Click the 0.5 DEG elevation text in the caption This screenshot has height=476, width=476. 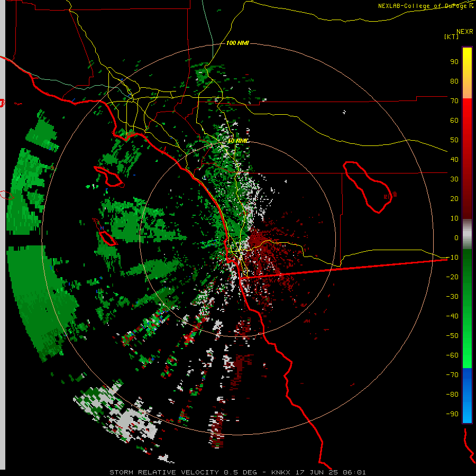pyautogui.click(x=241, y=472)
